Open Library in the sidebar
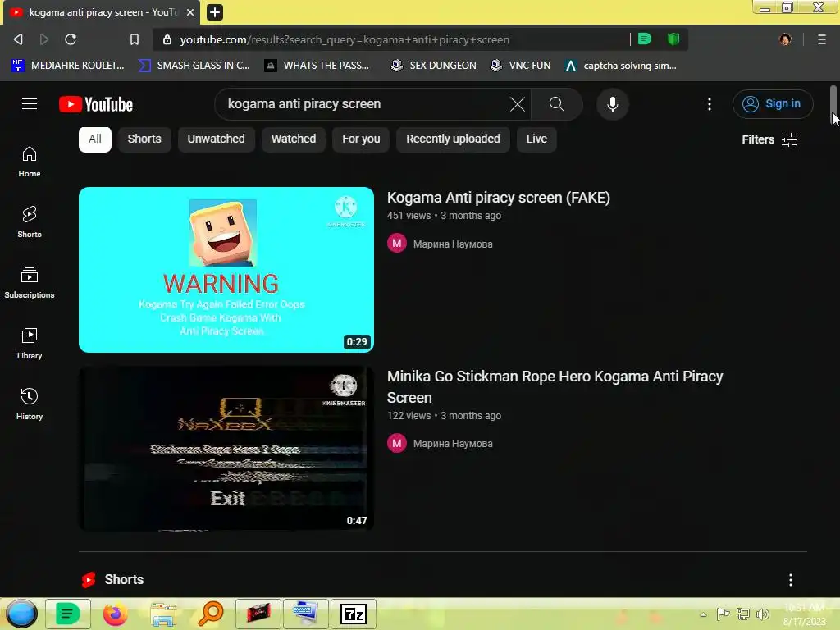 point(30,344)
